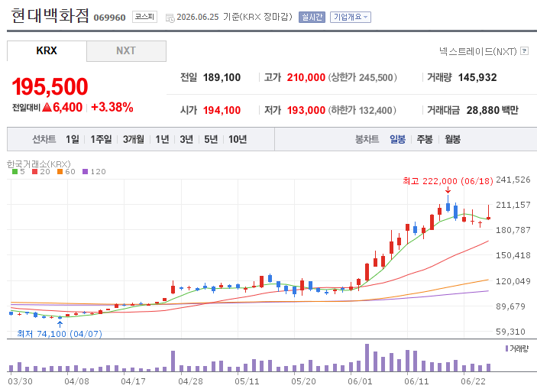Click the 241,526 price axis label
Screen dimensions: 537x392
(x=513, y=180)
